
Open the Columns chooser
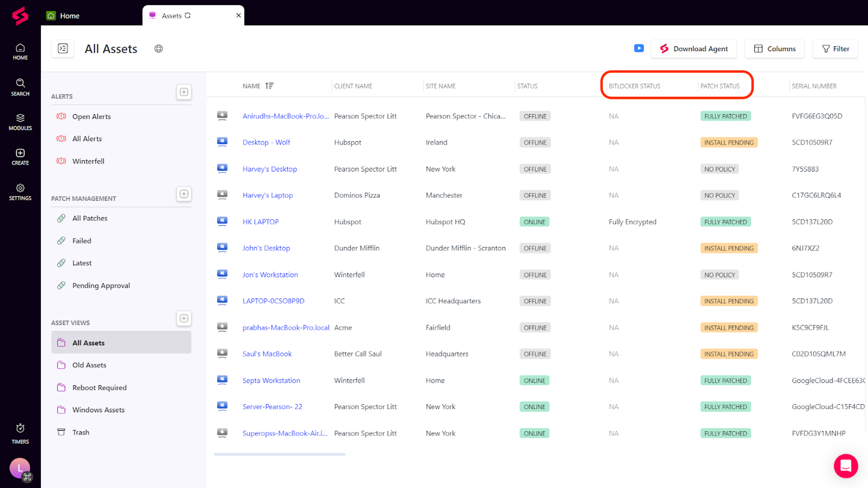pyautogui.click(x=775, y=49)
